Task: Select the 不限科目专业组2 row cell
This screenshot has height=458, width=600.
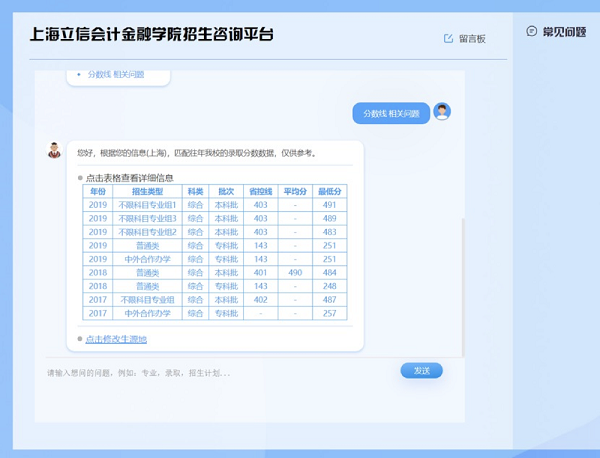Action: coord(147,232)
